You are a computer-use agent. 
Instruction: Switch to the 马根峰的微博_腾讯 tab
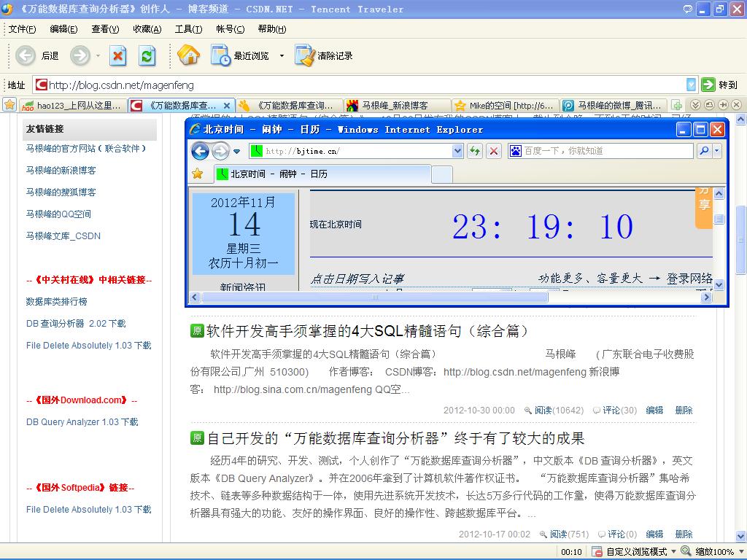click(x=614, y=105)
